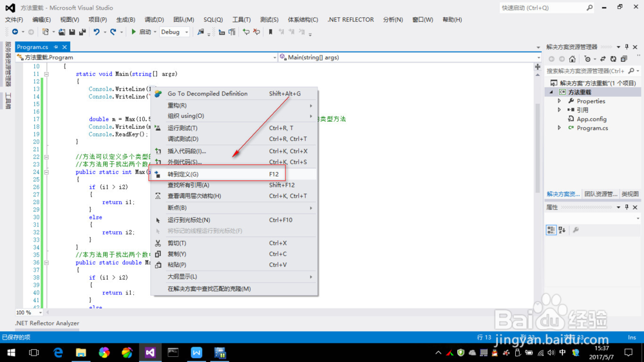Click the Navigate Backward toolbar icon
Screen dimensions: 644x362
click(15, 32)
